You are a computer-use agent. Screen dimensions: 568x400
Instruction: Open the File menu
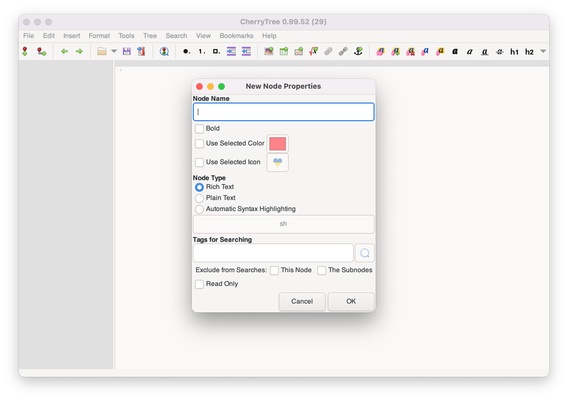coord(28,36)
